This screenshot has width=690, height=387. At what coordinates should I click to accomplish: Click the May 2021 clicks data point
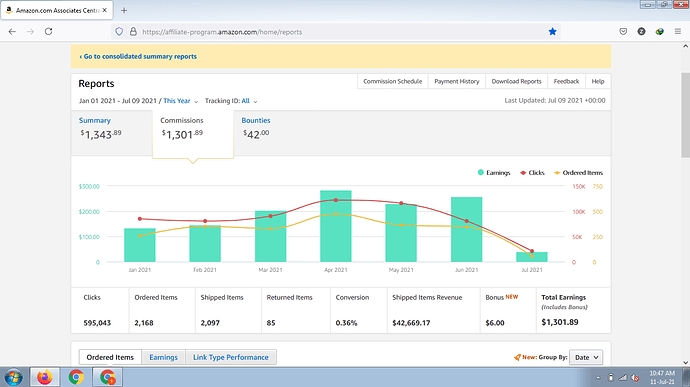click(x=401, y=203)
